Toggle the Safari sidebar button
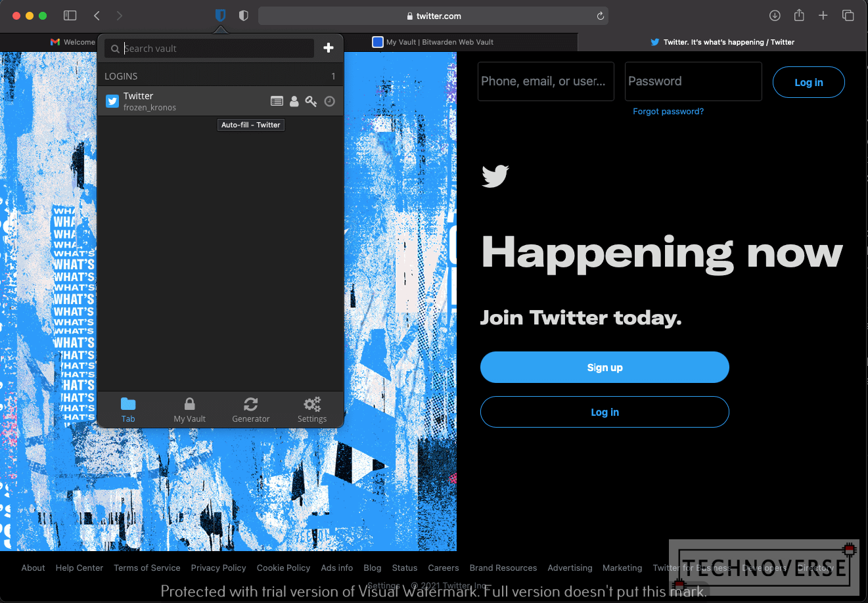The image size is (868, 603). 70,15
